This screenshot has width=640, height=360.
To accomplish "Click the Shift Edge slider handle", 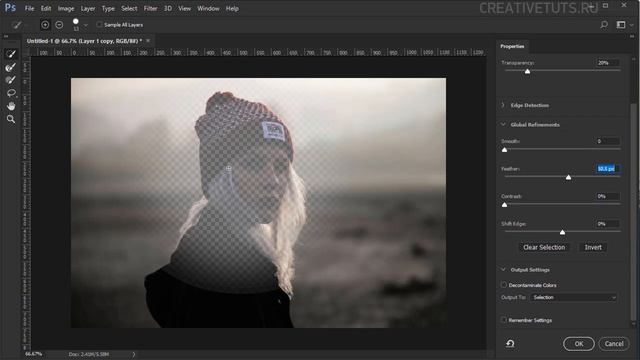I will [x=562, y=232].
